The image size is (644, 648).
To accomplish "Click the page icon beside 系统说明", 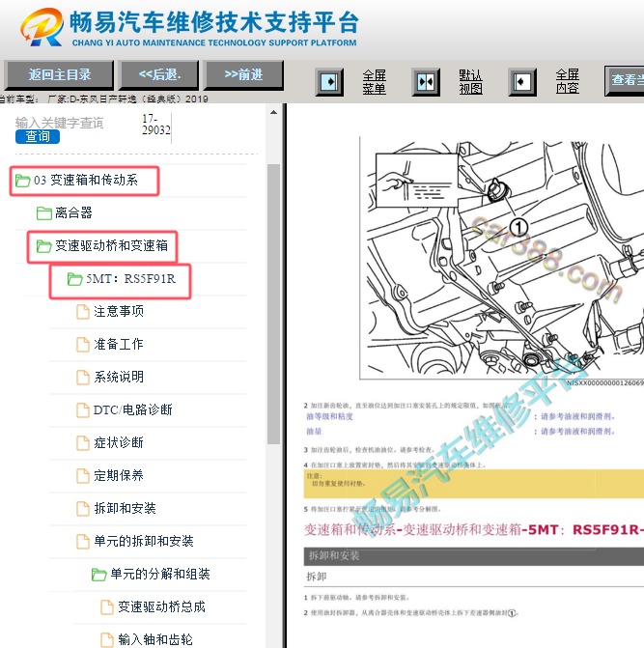I will click(83, 378).
